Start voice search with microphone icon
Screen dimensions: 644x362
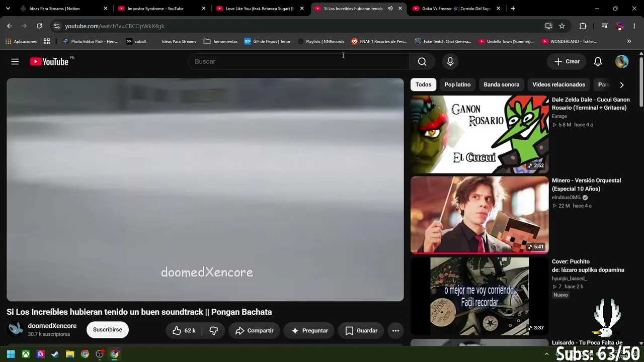450,61
